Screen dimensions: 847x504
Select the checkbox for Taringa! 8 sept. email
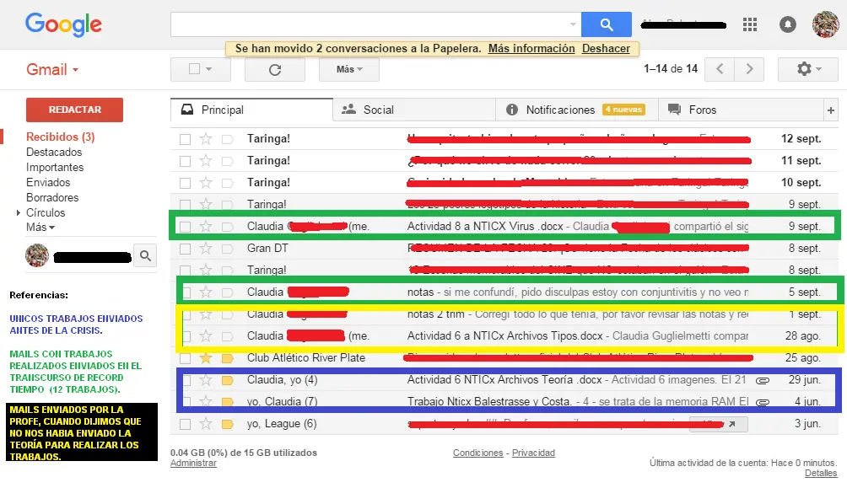coord(186,271)
